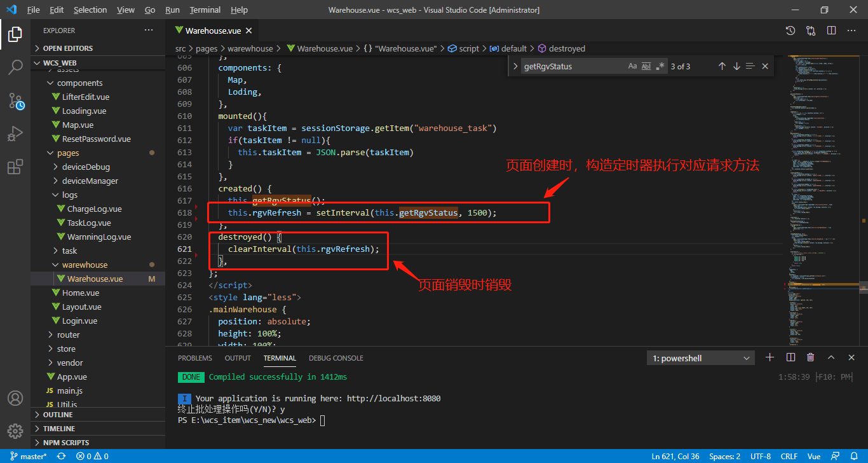
Task: Open main.js file
Action: 98,390
